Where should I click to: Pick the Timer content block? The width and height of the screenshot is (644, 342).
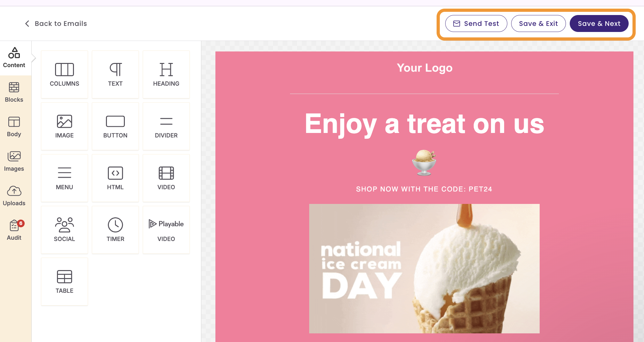[115, 230]
